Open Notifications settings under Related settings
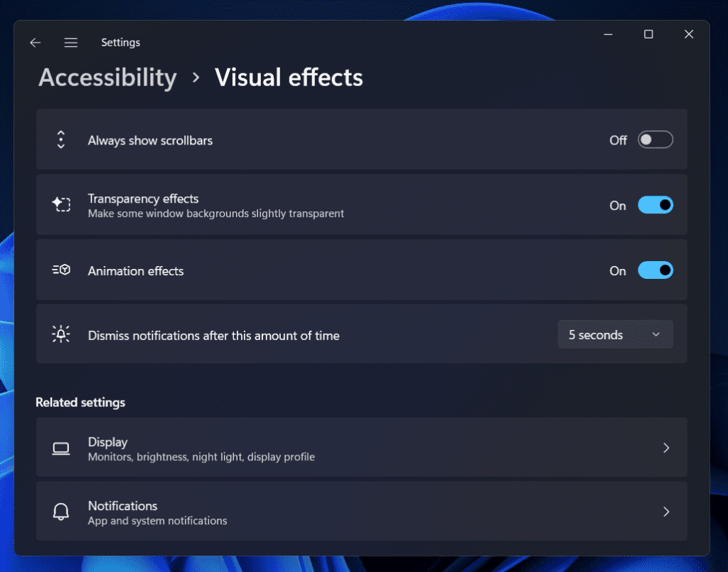 click(x=361, y=512)
